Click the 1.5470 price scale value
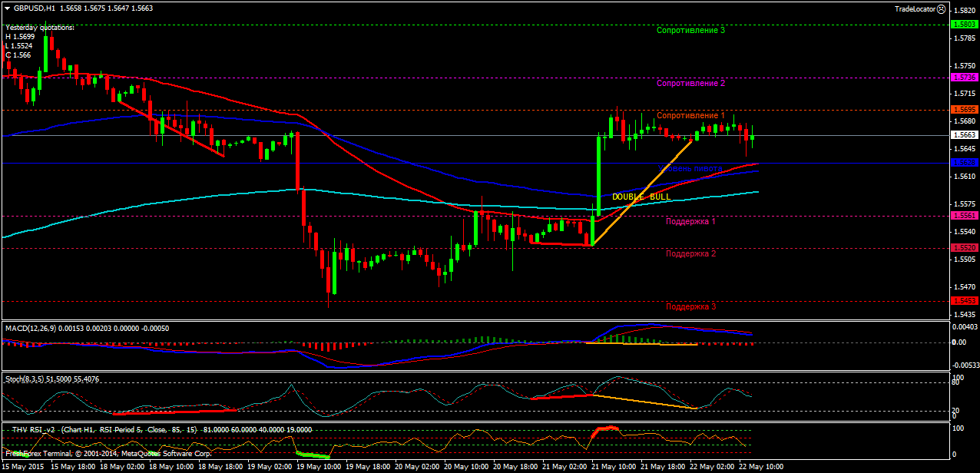This screenshot has height=473, width=980. pos(963,287)
